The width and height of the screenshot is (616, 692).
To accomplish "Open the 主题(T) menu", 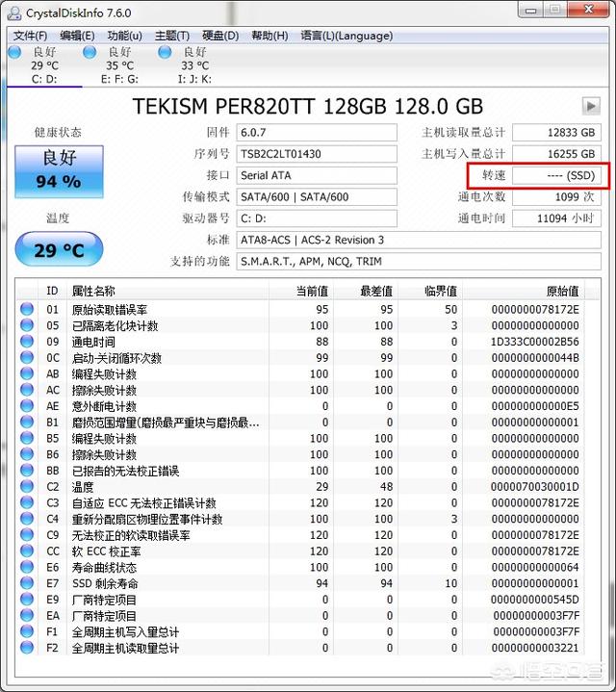I will (172, 36).
